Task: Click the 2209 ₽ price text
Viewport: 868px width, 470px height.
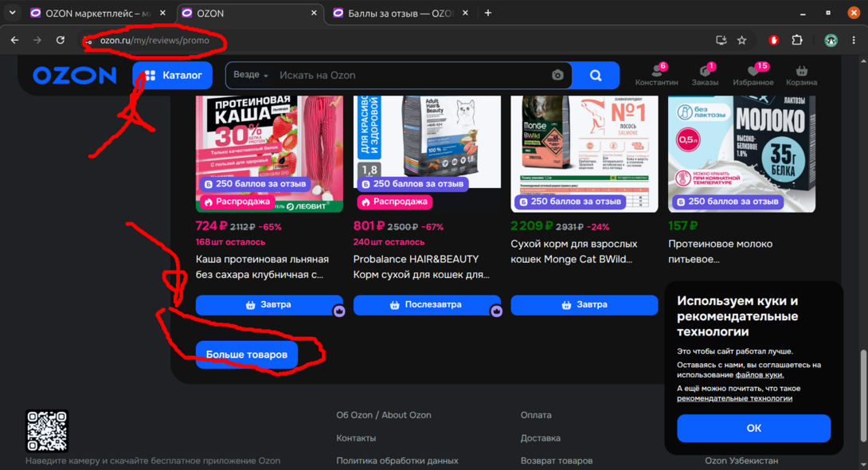Action: pyautogui.click(x=531, y=226)
